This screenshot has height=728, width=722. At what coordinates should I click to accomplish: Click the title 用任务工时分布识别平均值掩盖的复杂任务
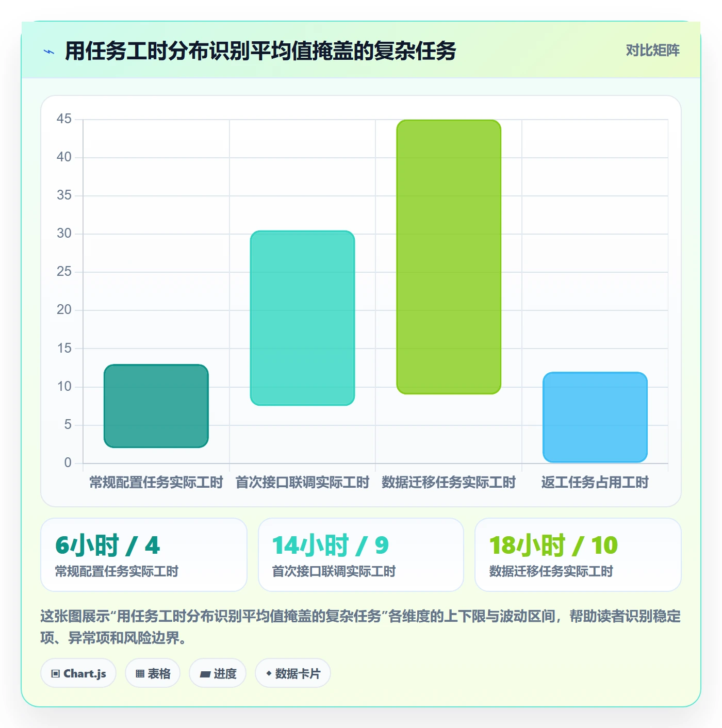[260, 51]
